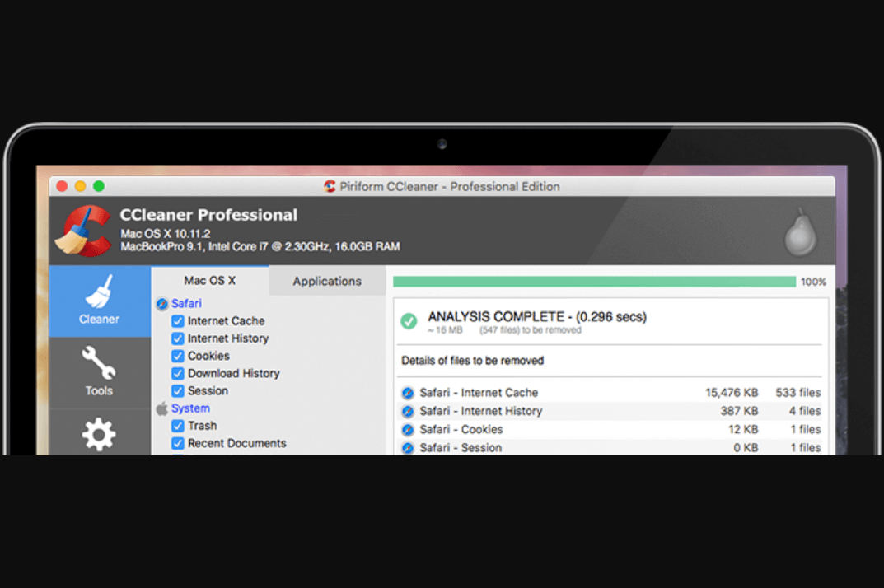884x588 pixels.
Task: Open the gear settings icon in sidebar
Action: click(x=98, y=434)
